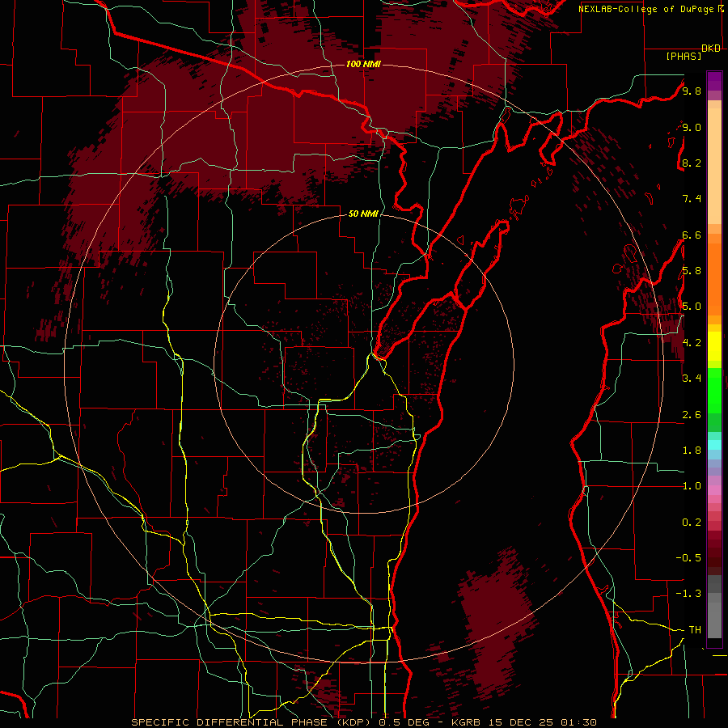The height and width of the screenshot is (728, 728).
Task: Click the 8.2 legend value
Action: (692, 163)
